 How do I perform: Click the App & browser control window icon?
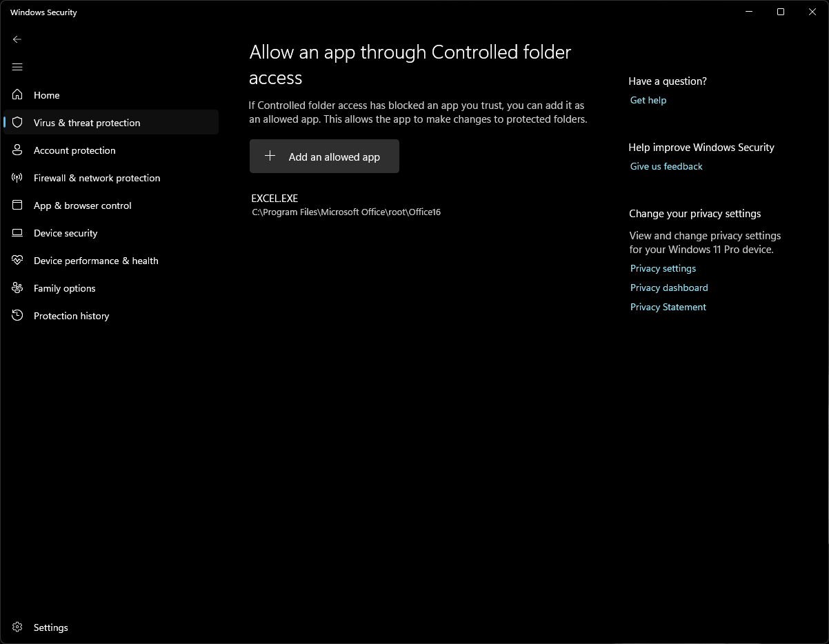coord(18,205)
